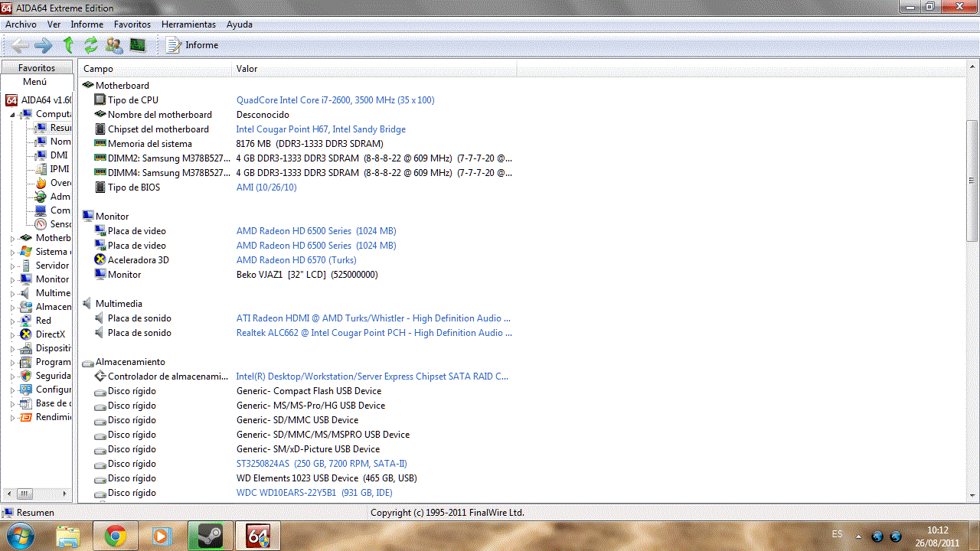Switch to the Favoritos panel tab
This screenshot has width=980, height=551.
(37, 68)
